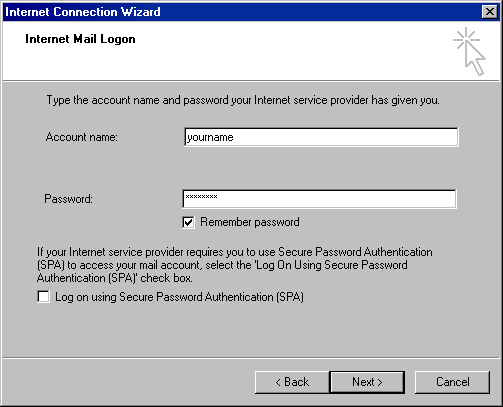Click inside the Password field
The height and width of the screenshot is (407, 503).
(x=319, y=199)
